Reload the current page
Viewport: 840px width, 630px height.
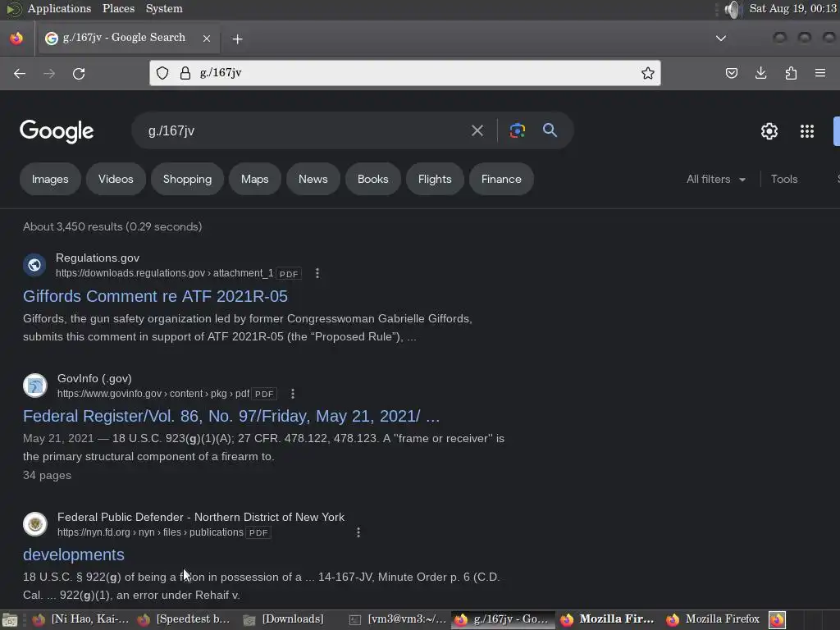79,73
